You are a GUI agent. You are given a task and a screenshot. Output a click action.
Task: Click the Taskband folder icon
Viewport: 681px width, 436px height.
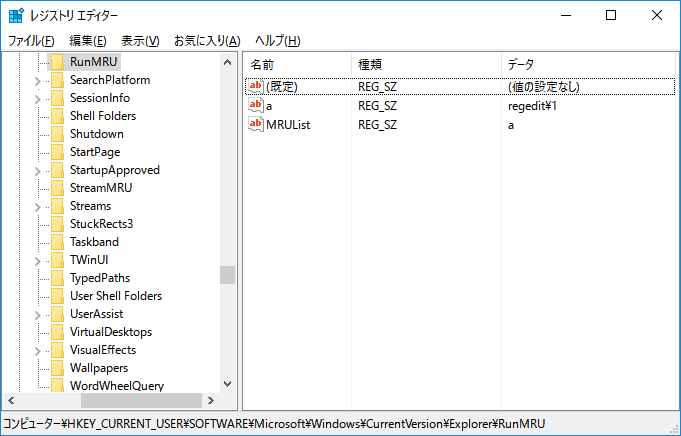(57, 242)
